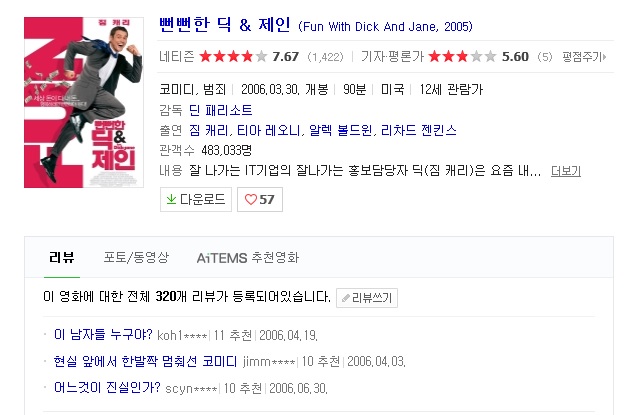Open the review 이 남자들 누구야?
The height and width of the screenshot is (415, 627).
pyautogui.click(x=103, y=334)
